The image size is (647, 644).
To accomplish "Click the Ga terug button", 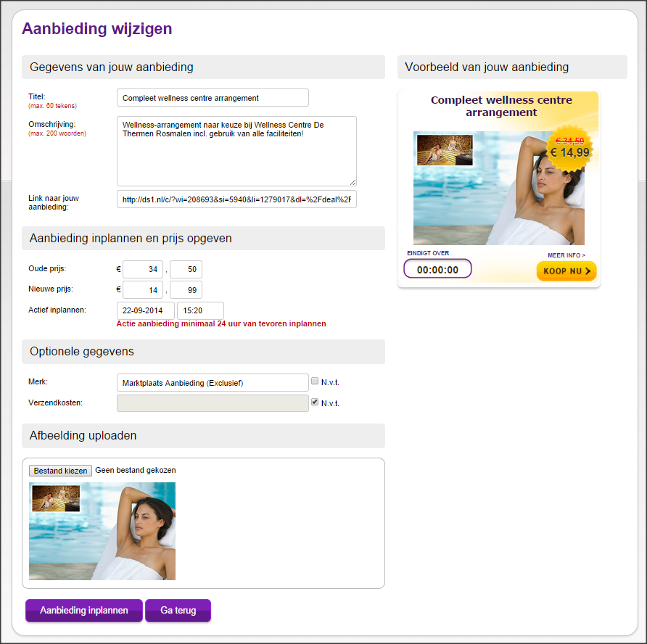I will [x=178, y=610].
